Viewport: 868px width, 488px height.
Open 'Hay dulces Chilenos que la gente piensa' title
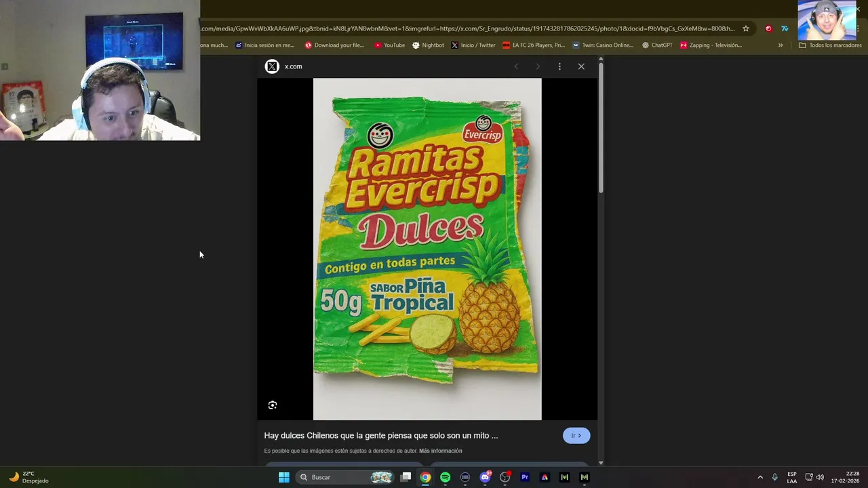(381, 436)
